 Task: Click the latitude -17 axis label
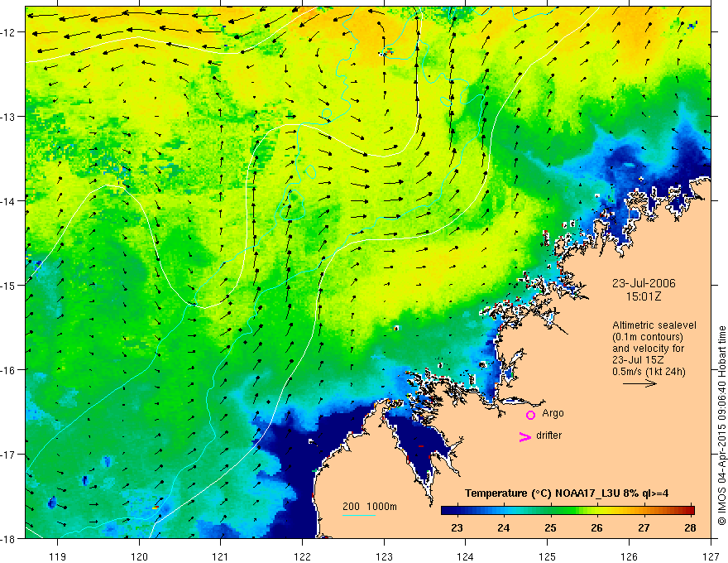[x=8, y=454]
